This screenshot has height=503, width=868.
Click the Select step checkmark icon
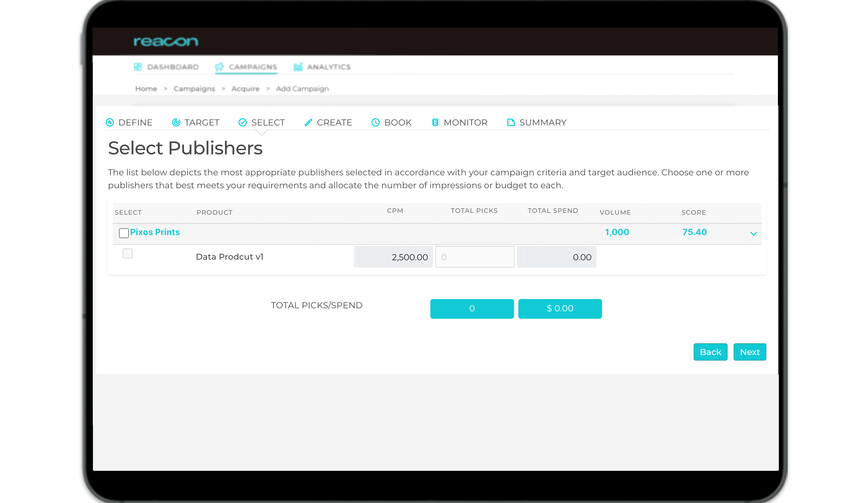point(242,123)
